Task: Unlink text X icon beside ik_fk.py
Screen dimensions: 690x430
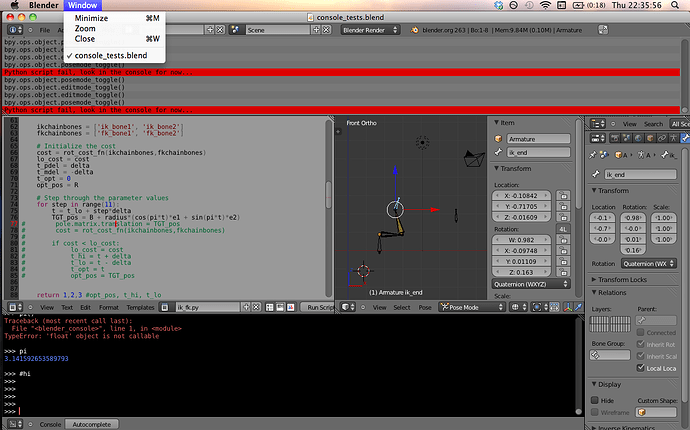Action: point(256,307)
